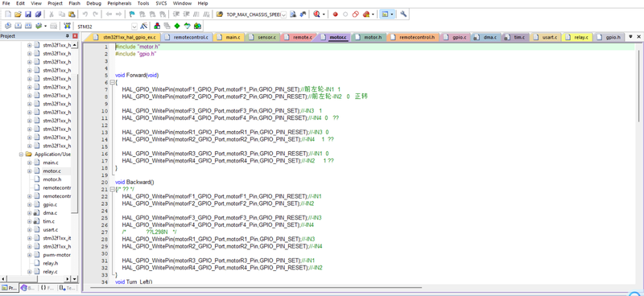
Task: Close the active motor.c editor tab
Action: point(638,36)
